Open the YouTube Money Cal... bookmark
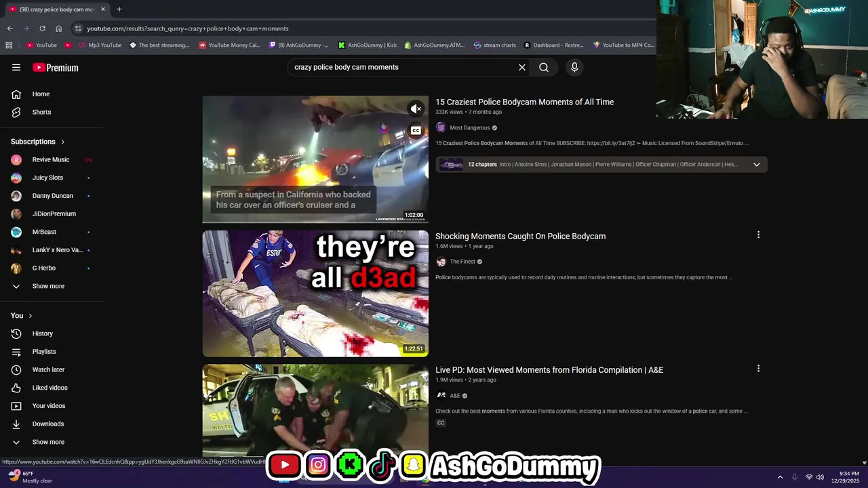Screen dimensions: 868x488 point(229,45)
